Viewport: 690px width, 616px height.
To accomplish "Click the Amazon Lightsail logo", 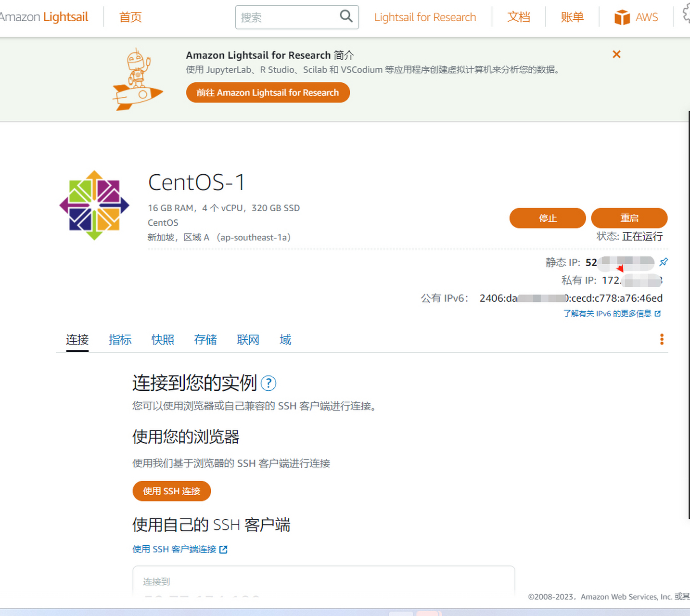I will (44, 17).
